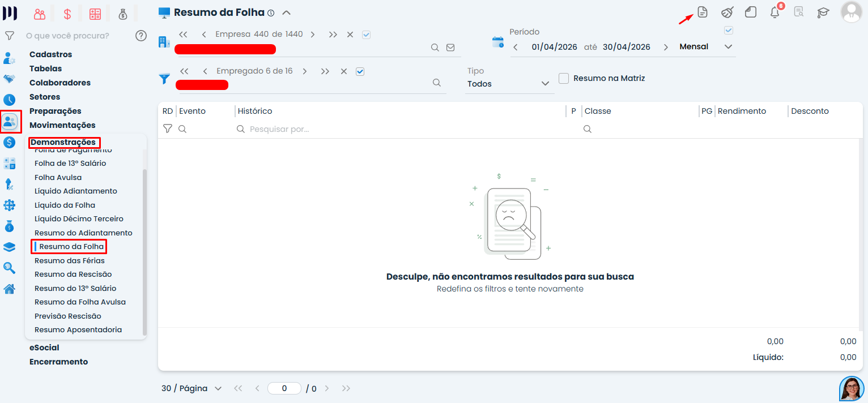Click the envelope icon beside company search

pyautogui.click(x=450, y=48)
